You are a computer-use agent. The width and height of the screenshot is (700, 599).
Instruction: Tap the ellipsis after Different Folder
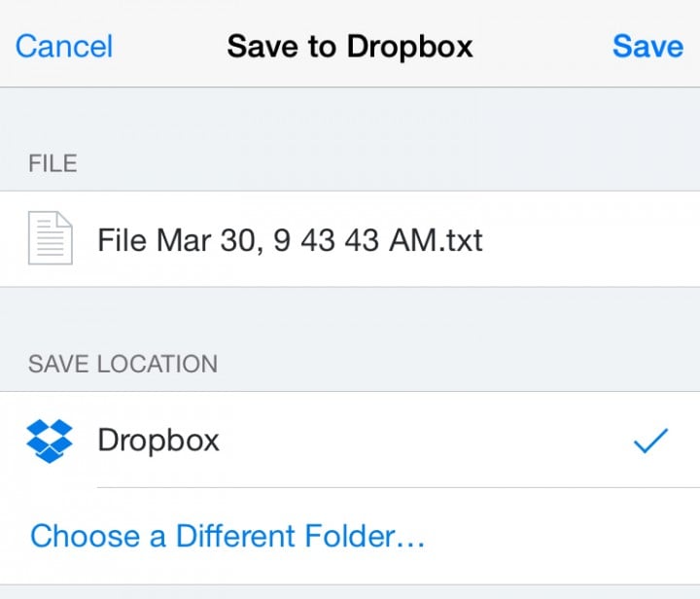click(410, 545)
